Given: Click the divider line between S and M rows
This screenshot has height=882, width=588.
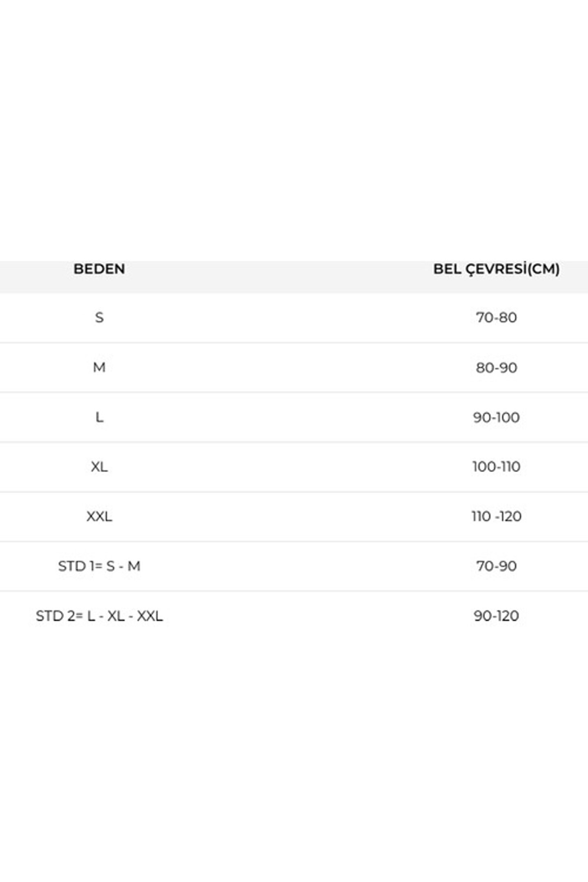Looking at the screenshot, I should [294, 343].
